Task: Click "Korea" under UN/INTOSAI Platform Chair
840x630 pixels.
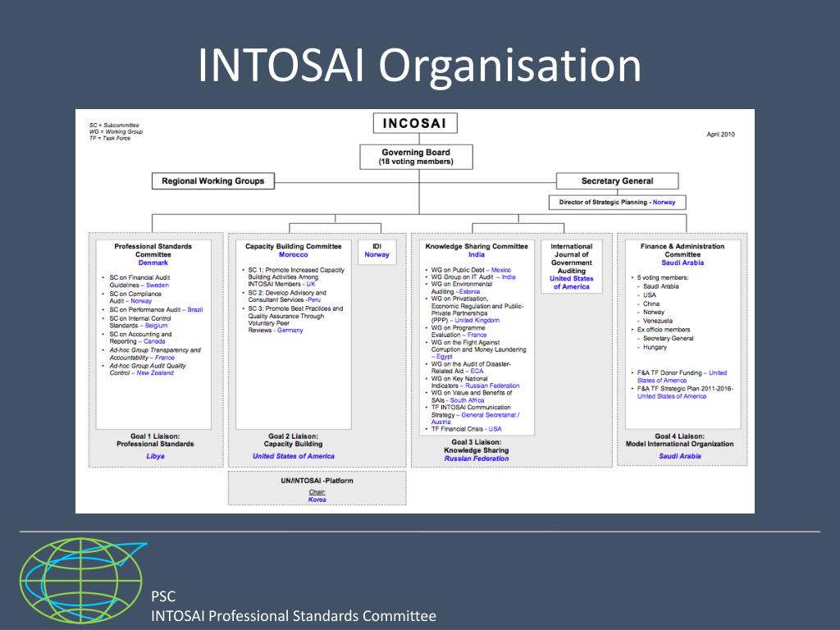Action: 317,500
